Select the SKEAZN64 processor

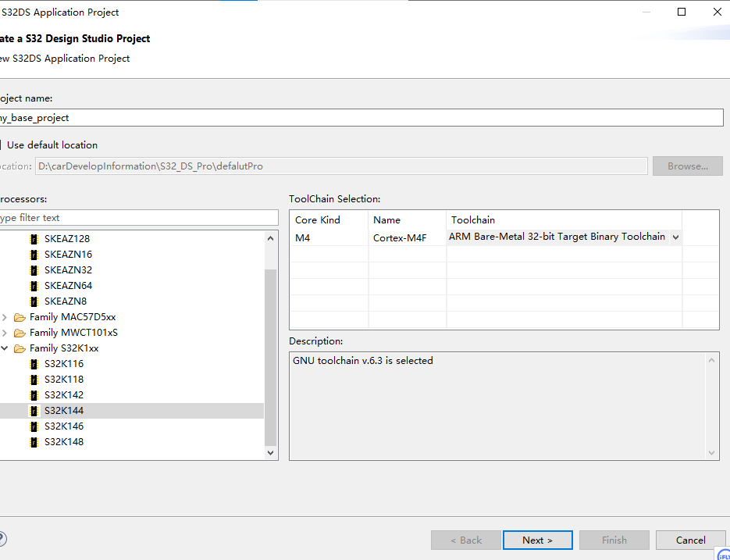68,286
